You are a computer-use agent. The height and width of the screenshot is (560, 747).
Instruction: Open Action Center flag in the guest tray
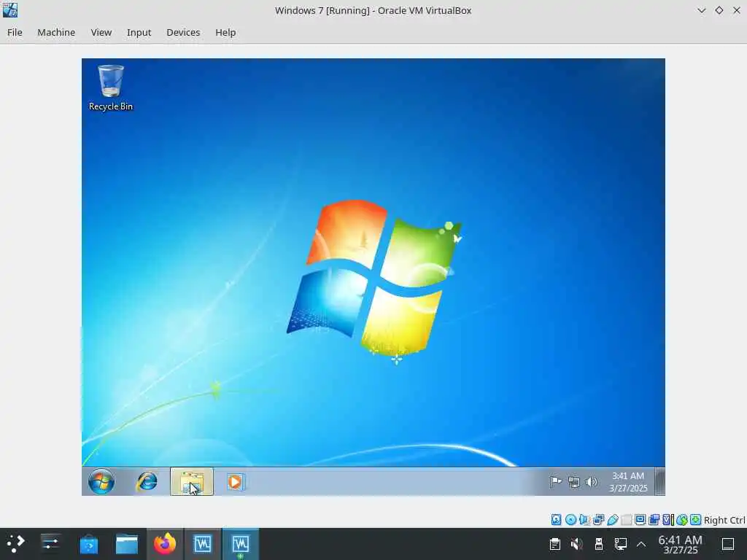(x=555, y=482)
